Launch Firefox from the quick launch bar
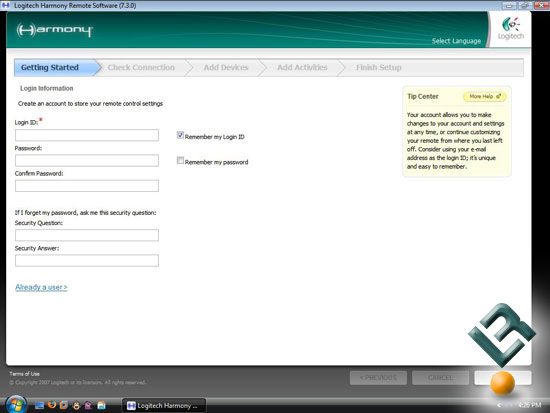The width and height of the screenshot is (550, 413). tap(52, 405)
